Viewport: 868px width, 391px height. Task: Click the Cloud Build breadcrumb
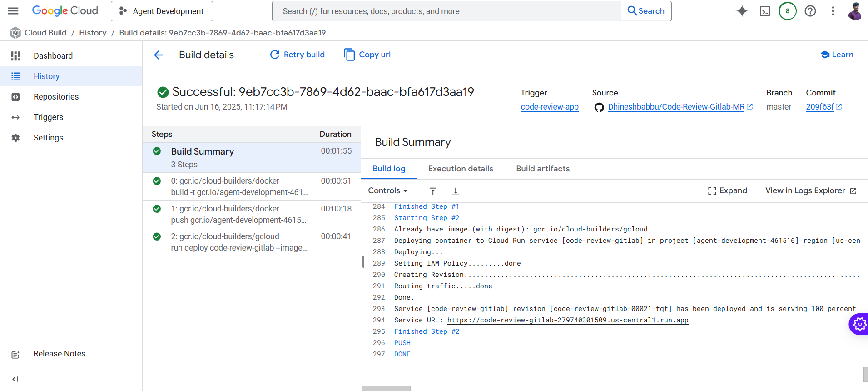click(45, 33)
